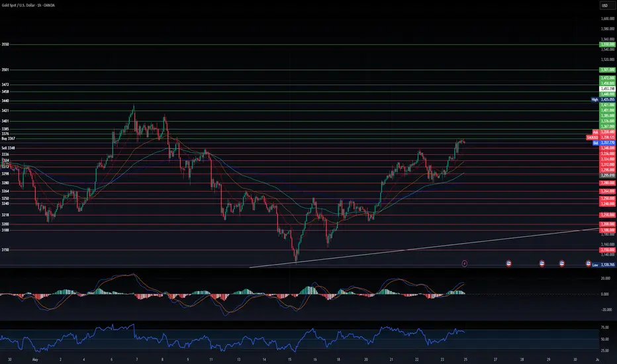Select the red 3,150.000 price axis label
This screenshot has height=364, width=617.
[x=607, y=250]
